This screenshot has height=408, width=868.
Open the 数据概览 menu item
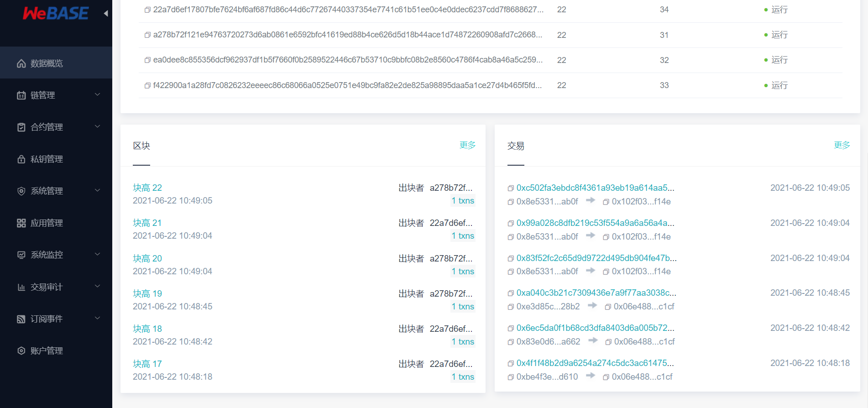click(56, 63)
